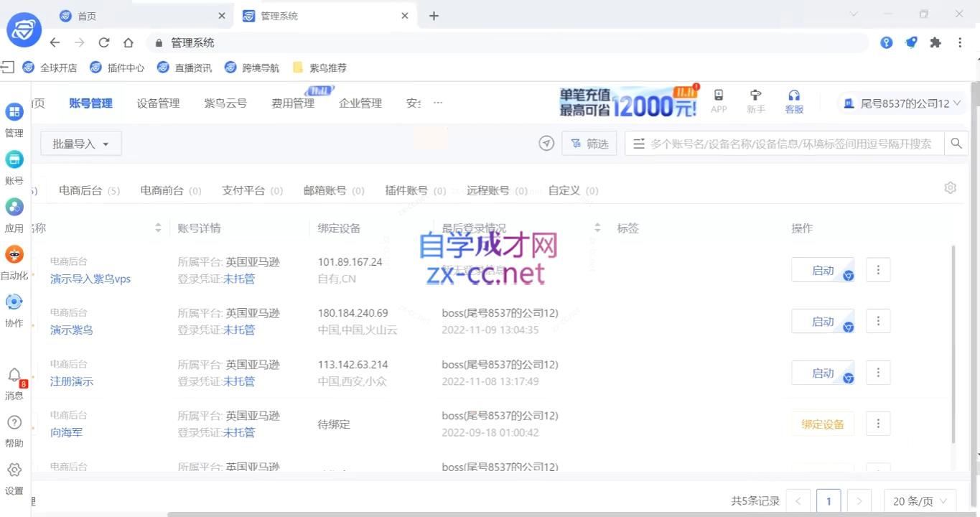
Task: Open the 帮助 help icon
Action: pos(14,422)
